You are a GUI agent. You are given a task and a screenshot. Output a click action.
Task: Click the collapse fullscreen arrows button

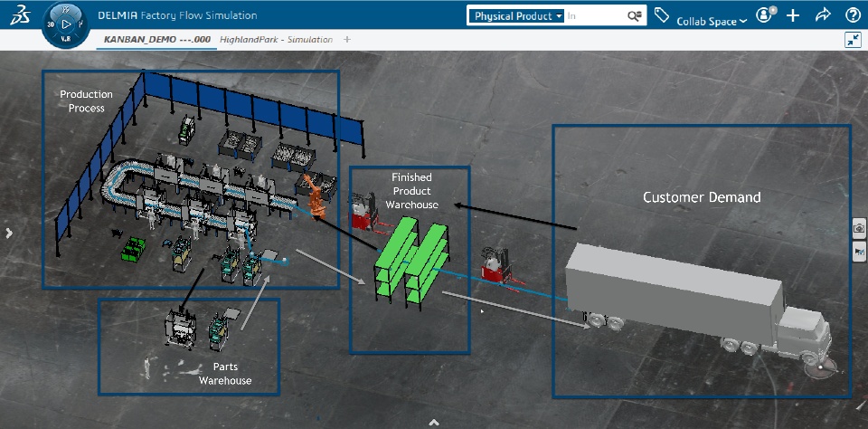click(853, 39)
